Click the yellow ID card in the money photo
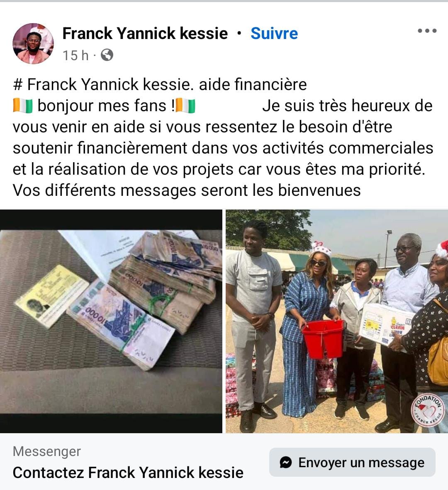The width and height of the screenshot is (448, 490). point(52,296)
